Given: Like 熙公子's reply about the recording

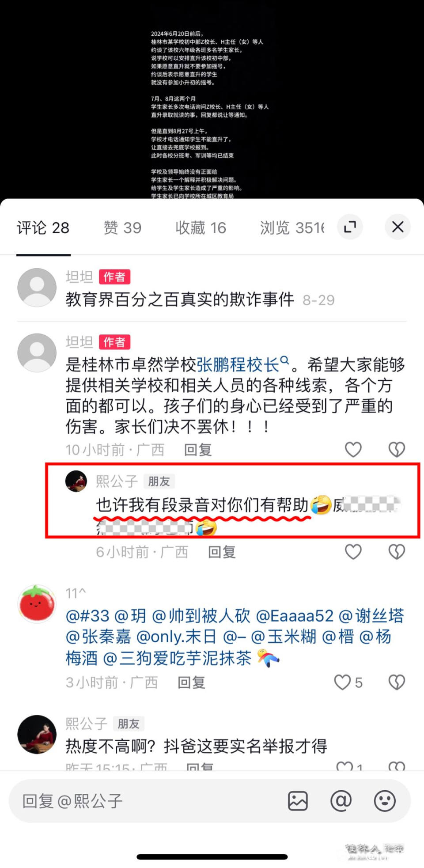Looking at the screenshot, I should coord(353,552).
